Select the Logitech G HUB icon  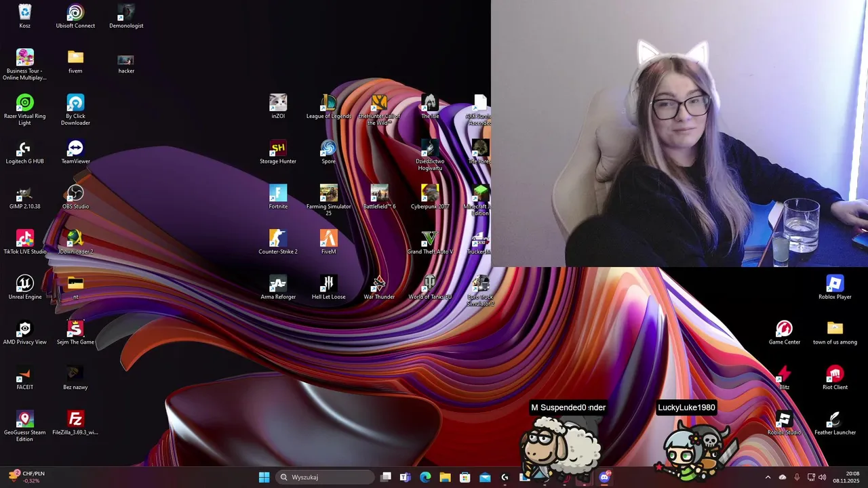[x=24, y=152]
